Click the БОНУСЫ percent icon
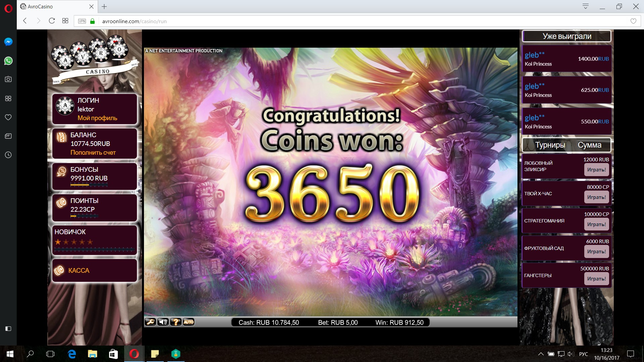 point(61,171)
